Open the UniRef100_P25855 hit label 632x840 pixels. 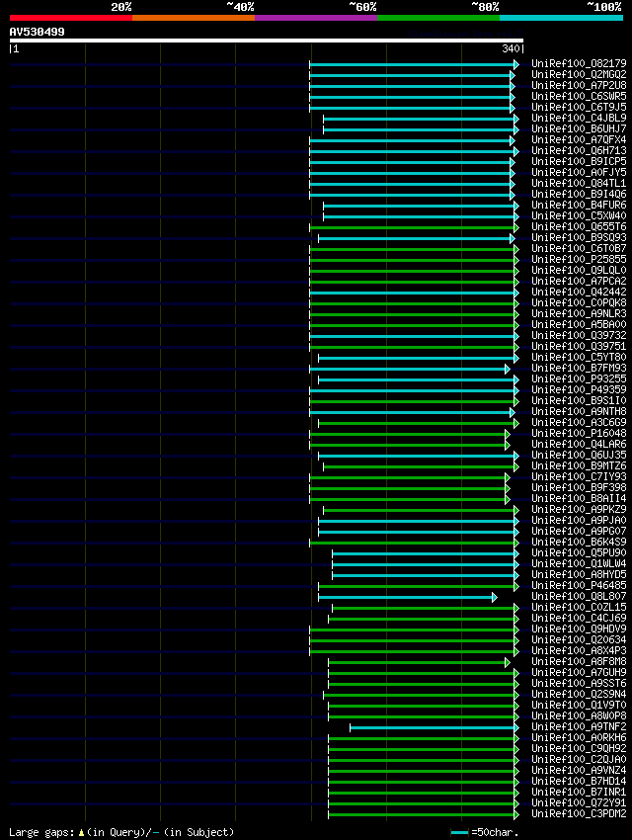579,259
